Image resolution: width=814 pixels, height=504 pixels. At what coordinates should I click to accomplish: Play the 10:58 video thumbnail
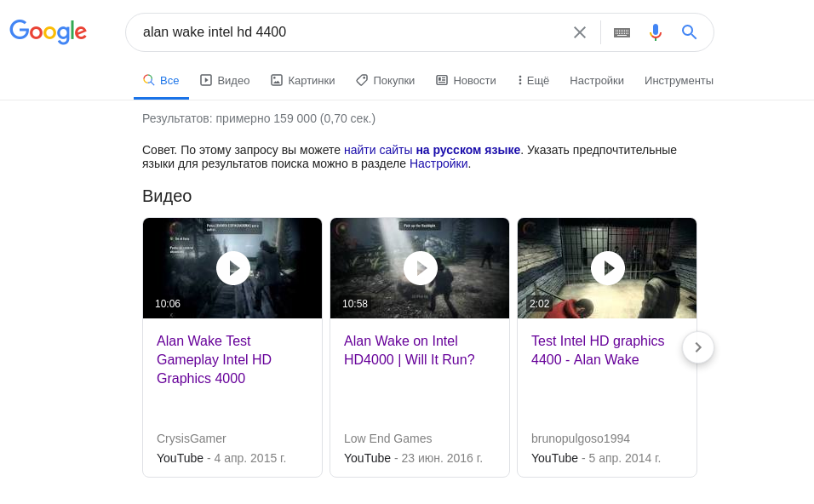pyautogui.click(x=420, y=268)
